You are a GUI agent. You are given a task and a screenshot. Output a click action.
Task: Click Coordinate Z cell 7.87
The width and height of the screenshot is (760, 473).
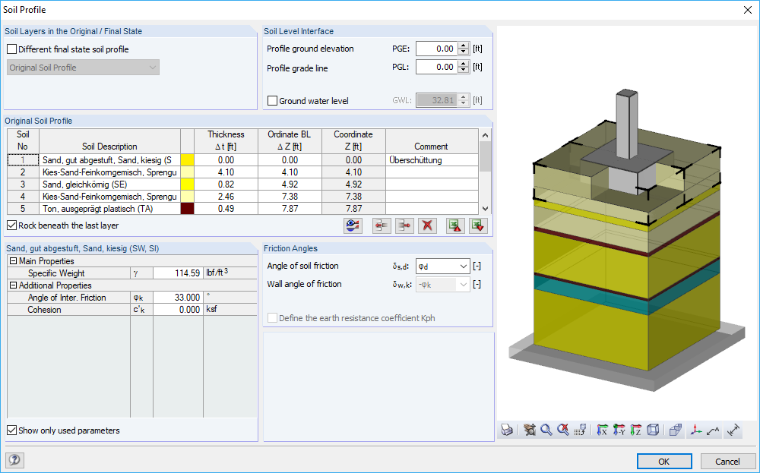click(353, 208)
